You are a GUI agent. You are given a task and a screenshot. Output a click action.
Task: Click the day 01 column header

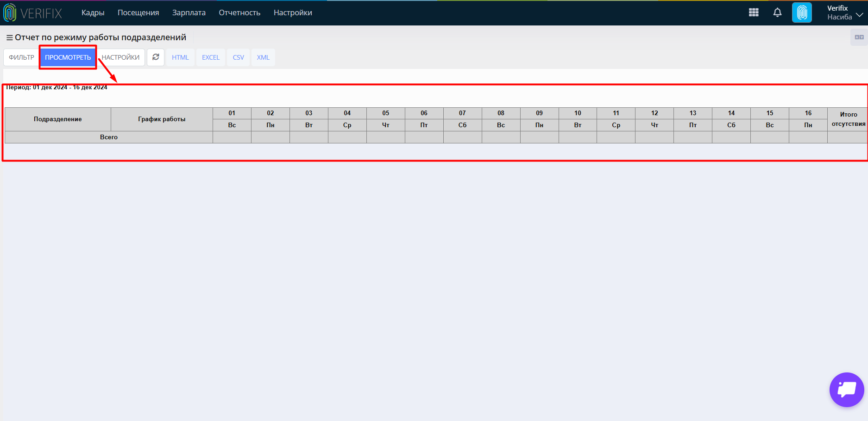232,113
